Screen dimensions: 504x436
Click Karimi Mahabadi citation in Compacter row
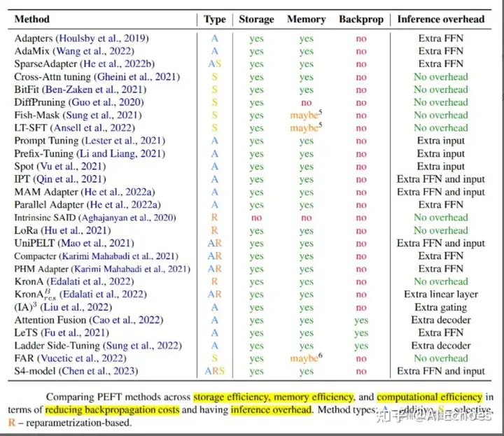[x=118, y=256]
